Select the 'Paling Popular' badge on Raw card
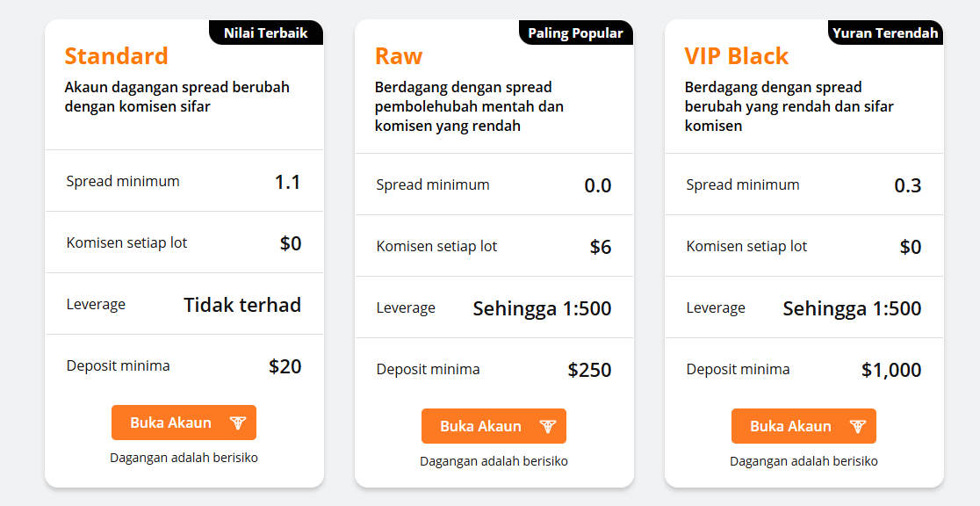This screenshot has width=980, height=506. (575, 33)
